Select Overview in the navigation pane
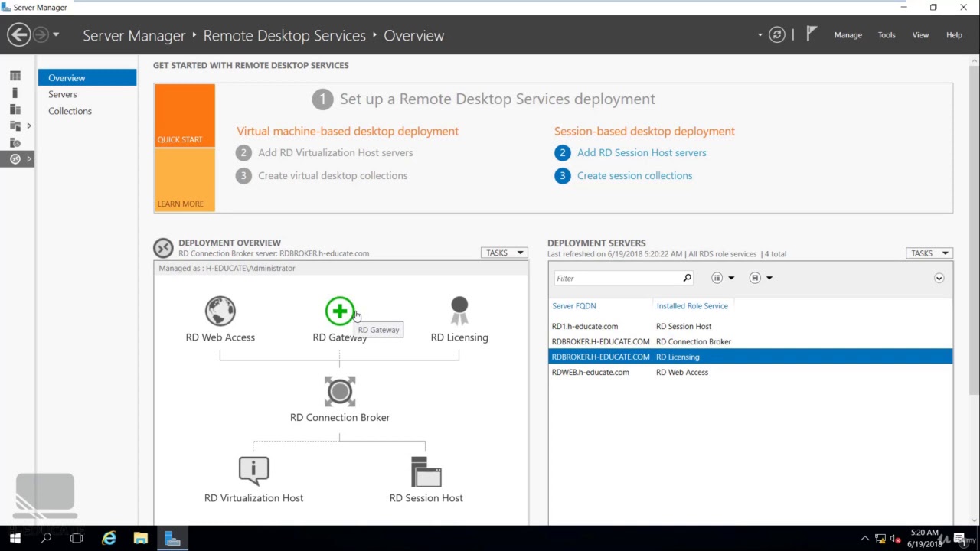This screenshot has height=551, width=980. pos(87,77)
